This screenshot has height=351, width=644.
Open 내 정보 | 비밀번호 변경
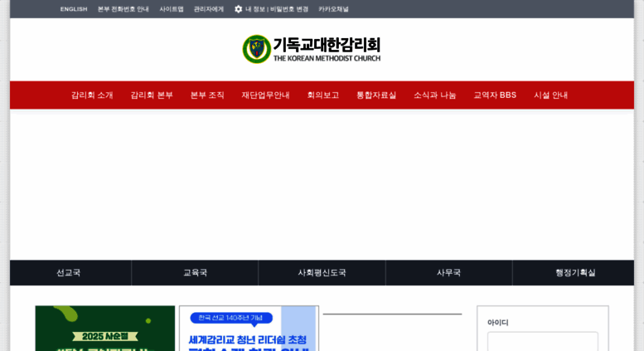coord(277,9)
